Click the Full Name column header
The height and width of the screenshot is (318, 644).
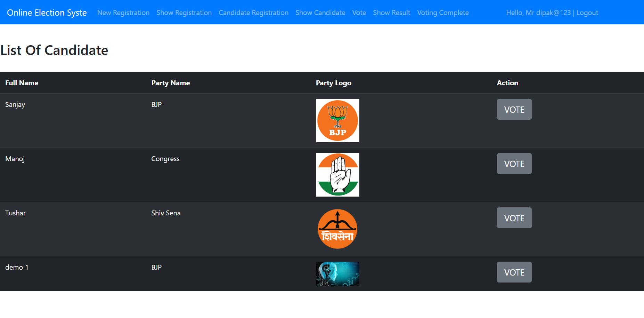[x=22, y=83]
